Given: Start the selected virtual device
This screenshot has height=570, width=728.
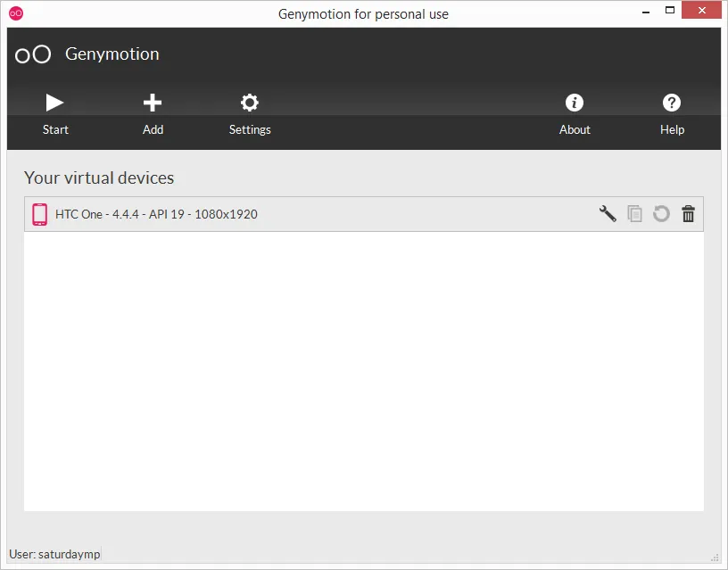Looking at the screenshot, I should click(x=55, y=114).
